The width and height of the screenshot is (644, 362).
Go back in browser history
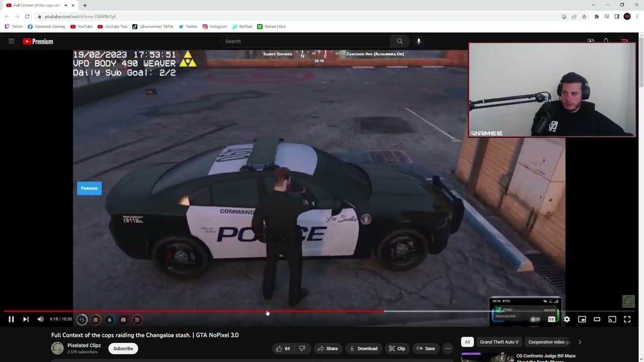7,17
